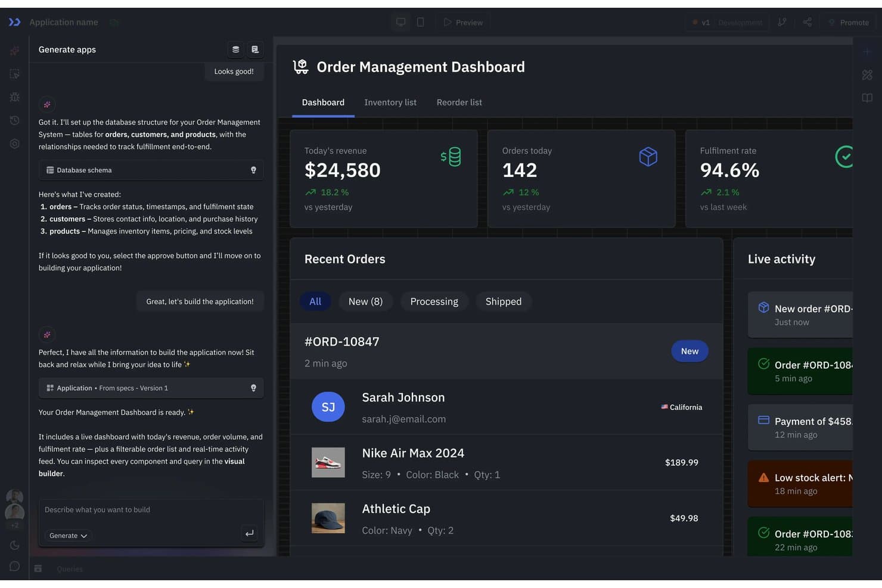This screenshot has height=588, width=882.
Task: Select the Dashboard tab
Action: (323, 102)
